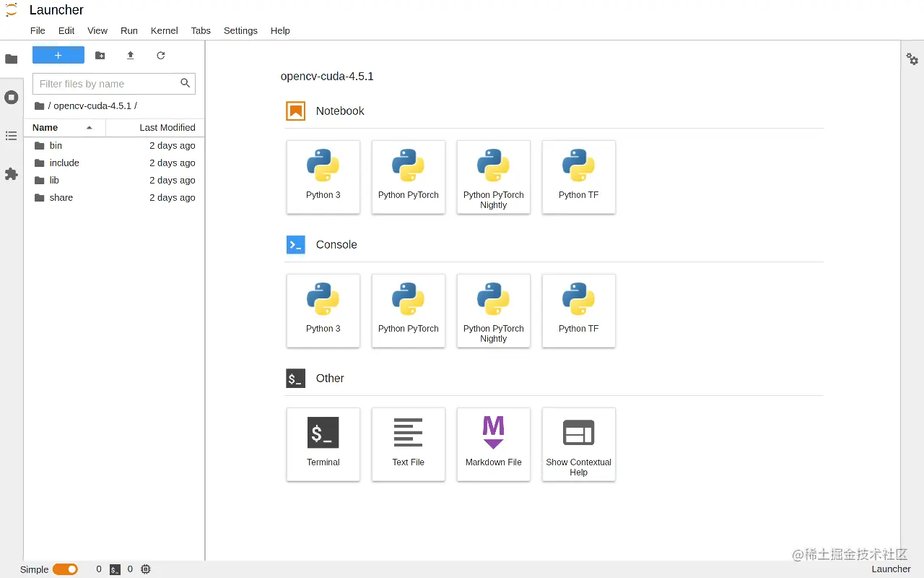Click the blue New Launcher plus button
The width and height of the screenshot is (924, 578).
pyautogui.click(x=58, y=55)
